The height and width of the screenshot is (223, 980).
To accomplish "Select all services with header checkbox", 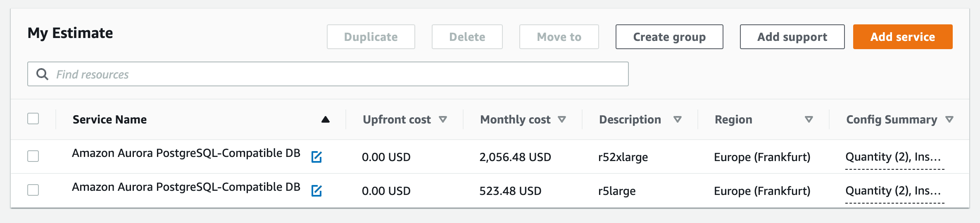I will point(33,119).
